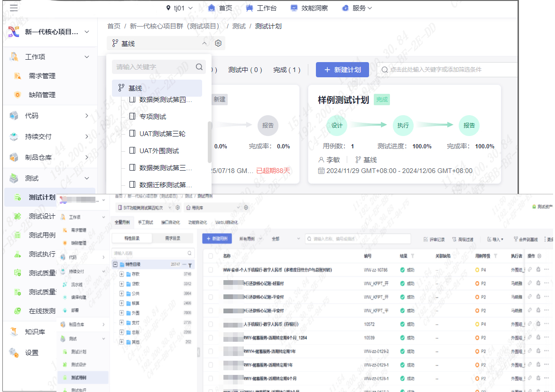This screenshot has width=555, height=392.
Task: Click filter icon on 用例等级 column header
Action: [x=496, y=256]
